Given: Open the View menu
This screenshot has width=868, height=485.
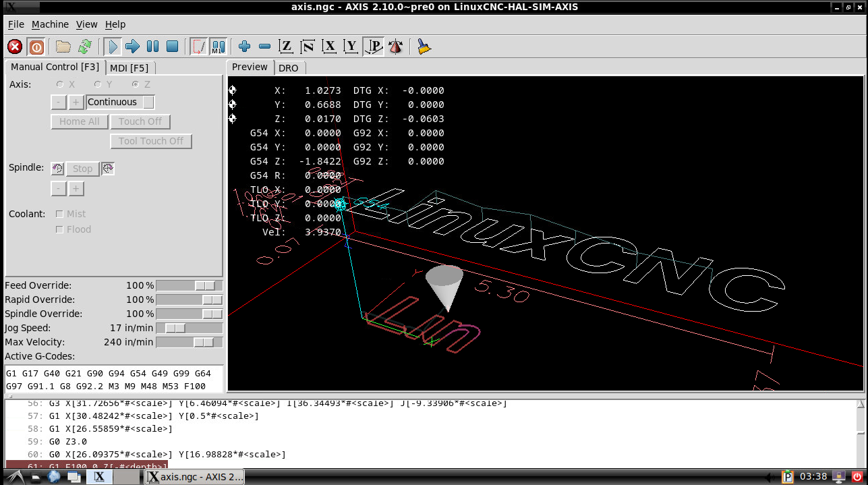Looking at the screenshot, I should pyautogui.click(x=86, y=24).
